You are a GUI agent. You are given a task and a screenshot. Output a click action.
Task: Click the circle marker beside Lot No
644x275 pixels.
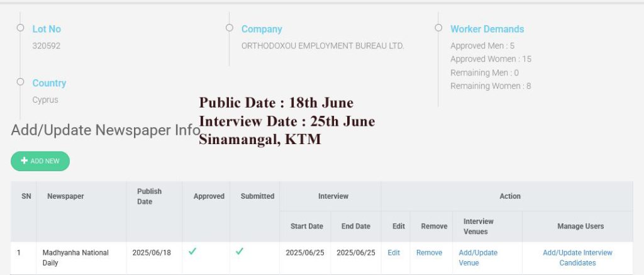[x=20, y=28]
